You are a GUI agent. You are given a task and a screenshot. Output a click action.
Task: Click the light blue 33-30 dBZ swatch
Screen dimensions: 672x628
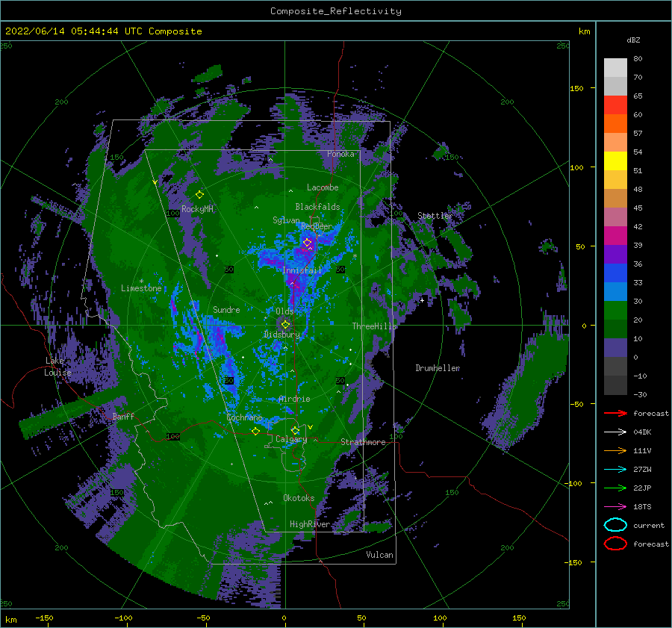(615, 292)
